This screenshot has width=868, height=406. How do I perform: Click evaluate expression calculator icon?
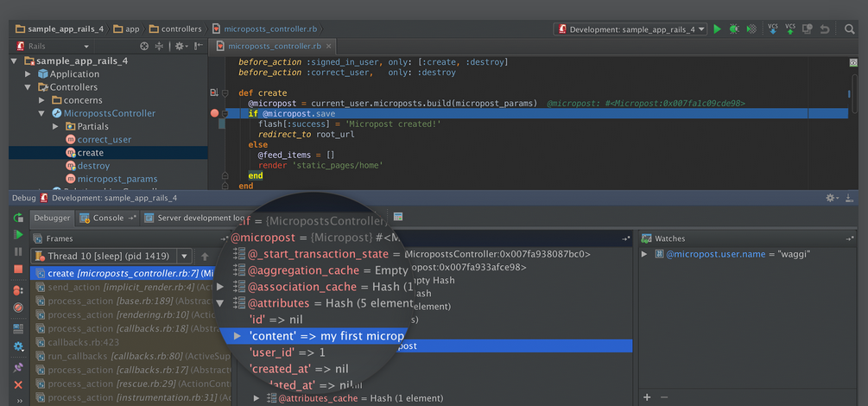(398, 217)
